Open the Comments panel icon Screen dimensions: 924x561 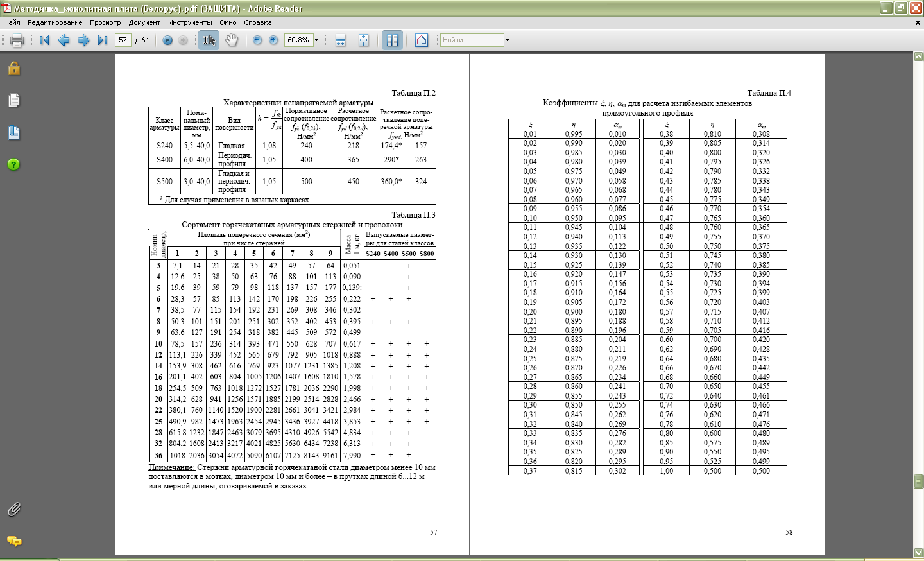coord(14,541)
